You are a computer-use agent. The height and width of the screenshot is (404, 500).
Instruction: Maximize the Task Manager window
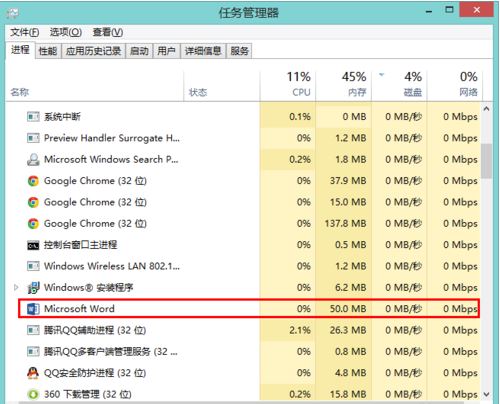pyautogui.click(x=449, y=10)
